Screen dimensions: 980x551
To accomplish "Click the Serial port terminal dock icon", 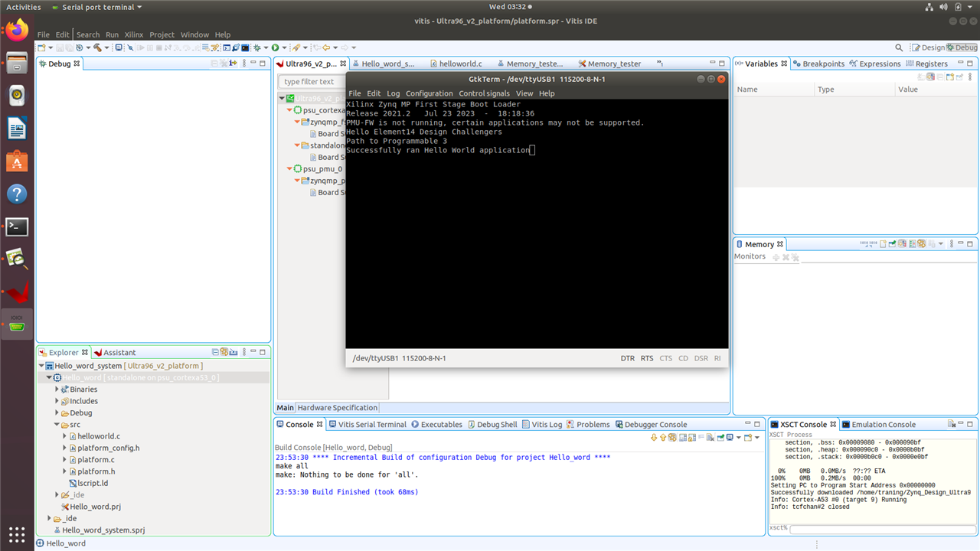I will (17, 325).
